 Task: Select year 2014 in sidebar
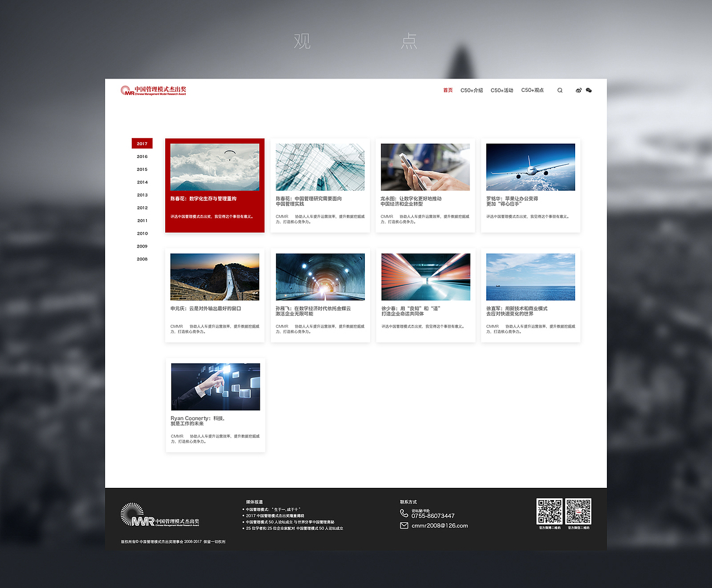pyautogui.click(x=142, y=182)
